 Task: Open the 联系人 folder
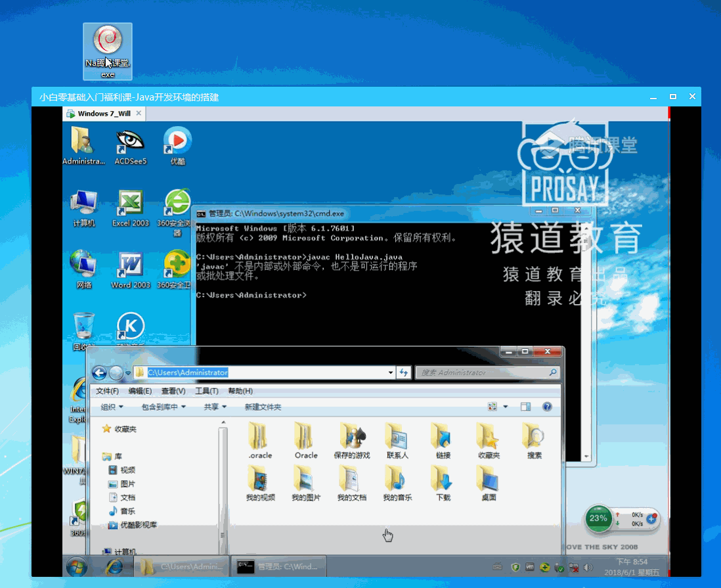click(397, 440)
